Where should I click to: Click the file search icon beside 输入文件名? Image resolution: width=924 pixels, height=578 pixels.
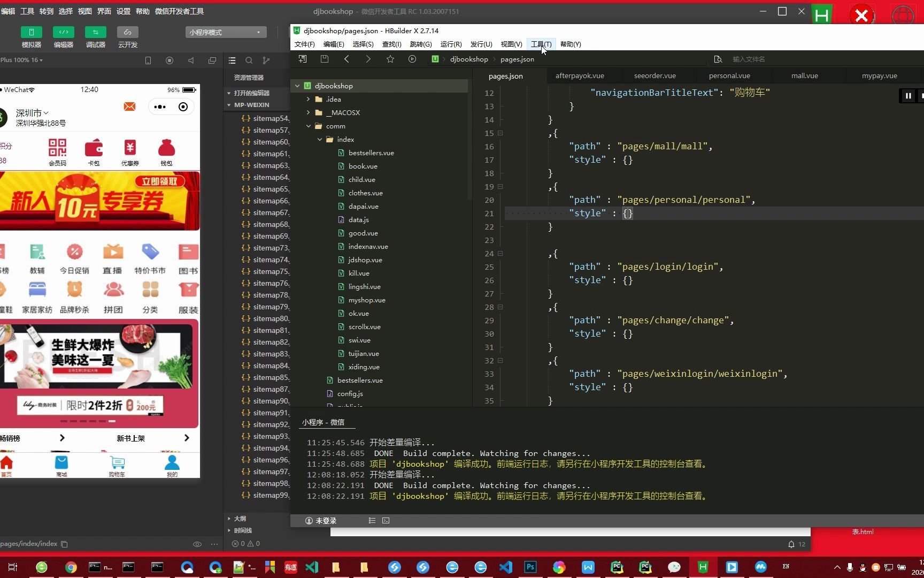click(718, 59)
